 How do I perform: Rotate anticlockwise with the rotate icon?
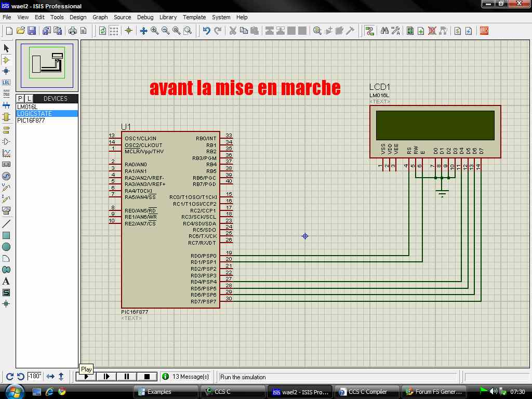[21, 376]
